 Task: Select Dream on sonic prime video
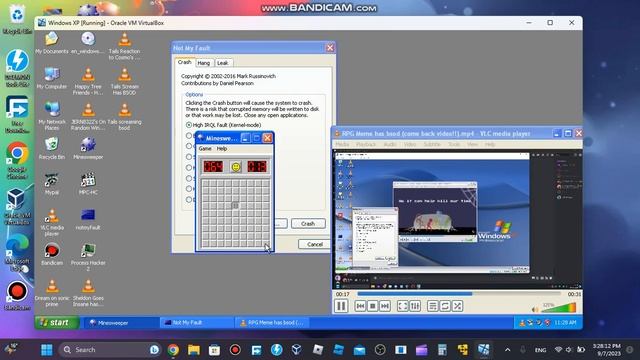click(51, 292)
